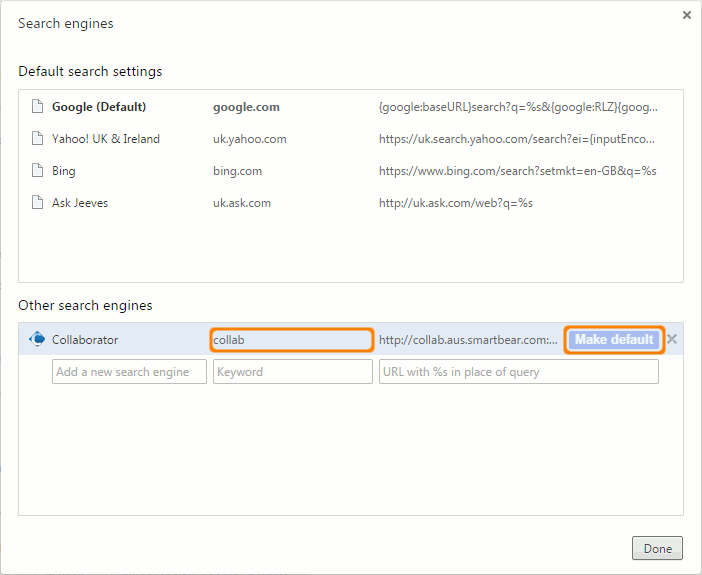The height and width of the screenshot is (575, 702).
Task: Click the Bing search URL text
Action: click(517, 171)
